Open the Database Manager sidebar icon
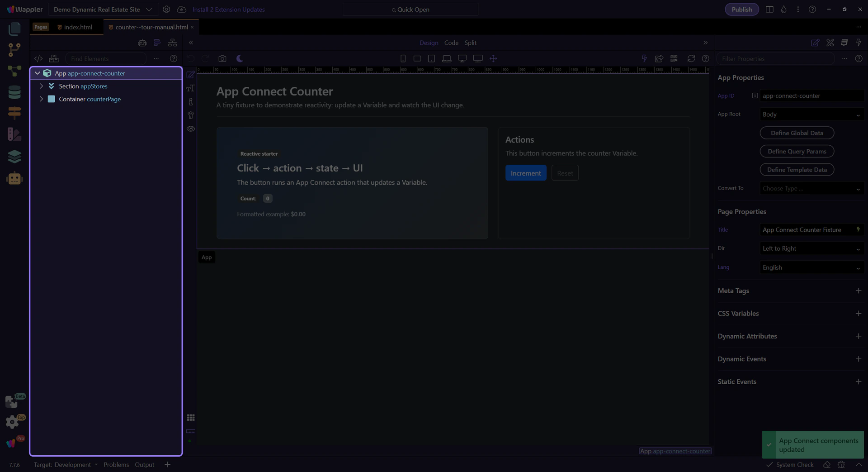Screen dimensions: 868x472 (14, 92)
